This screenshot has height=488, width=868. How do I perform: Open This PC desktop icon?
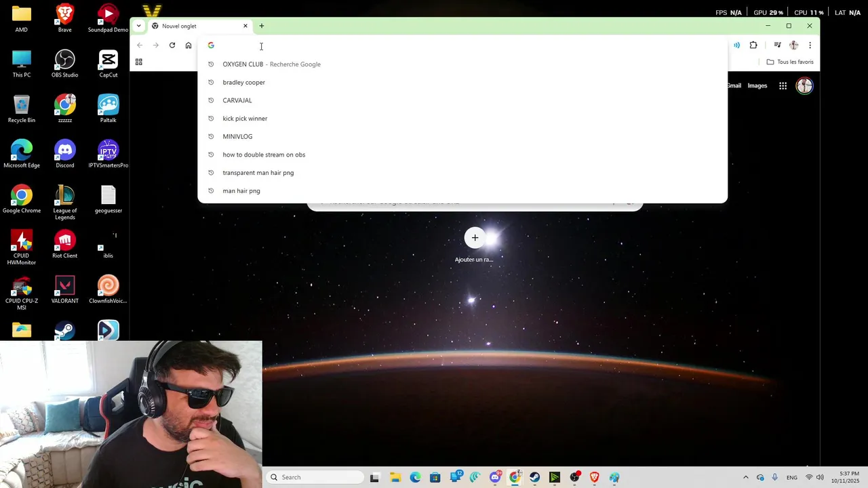pos(22,64)
